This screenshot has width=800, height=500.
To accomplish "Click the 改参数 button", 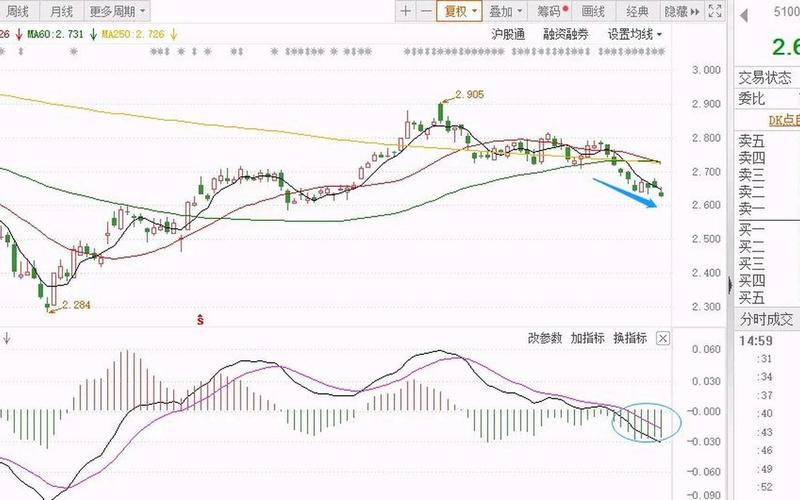I will [545, 338].
